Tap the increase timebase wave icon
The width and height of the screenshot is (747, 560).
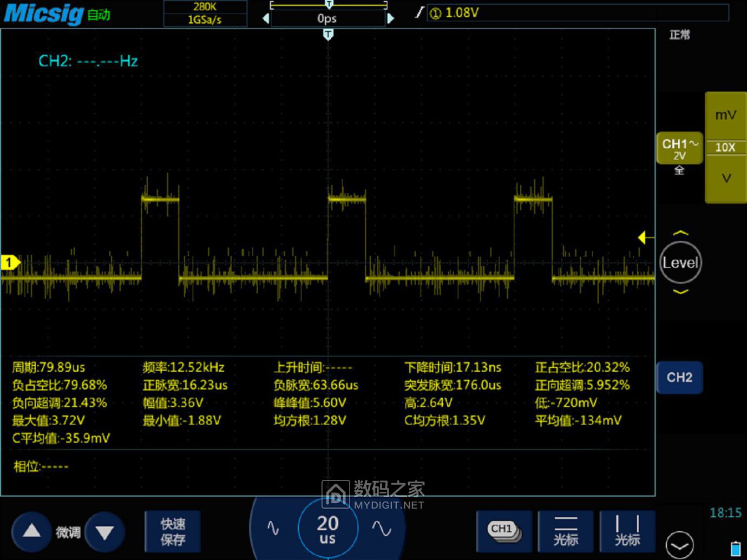pyautogui.click(x=382, y=528)
